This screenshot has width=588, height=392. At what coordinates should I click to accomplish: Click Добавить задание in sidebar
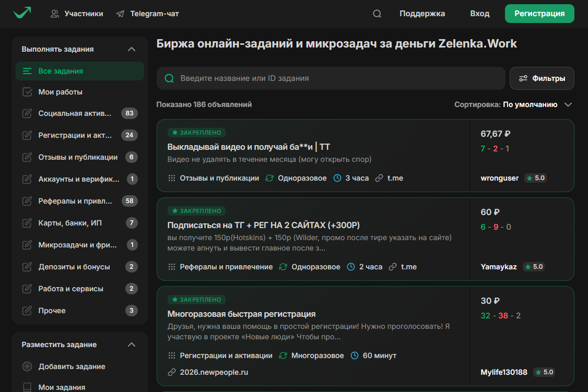pos(80,366)
